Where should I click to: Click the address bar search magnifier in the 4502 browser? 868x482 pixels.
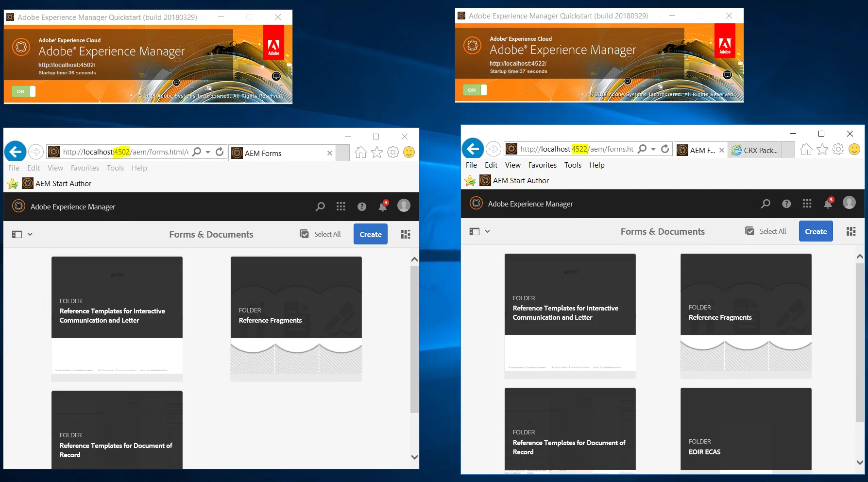click(197, 152)
